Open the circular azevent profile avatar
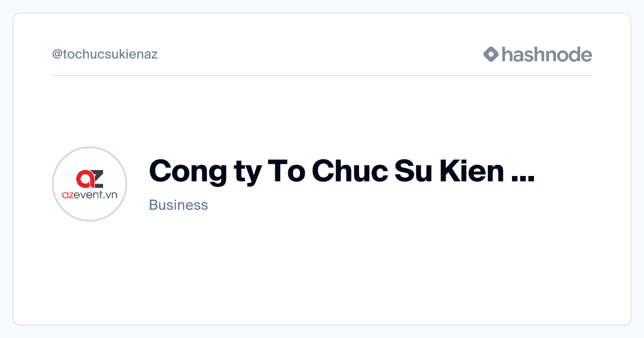 [90, 184]
